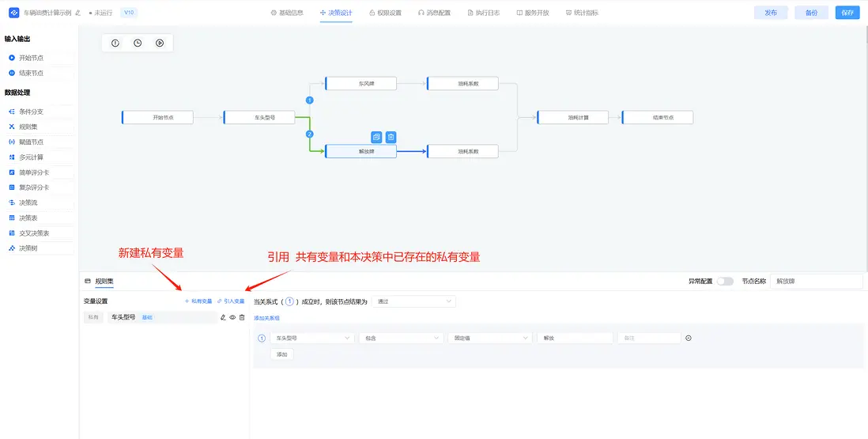Open the 通过 node result dropdown
The width and height of the screenshot is (868, 439).
click(x=413, y=301)
